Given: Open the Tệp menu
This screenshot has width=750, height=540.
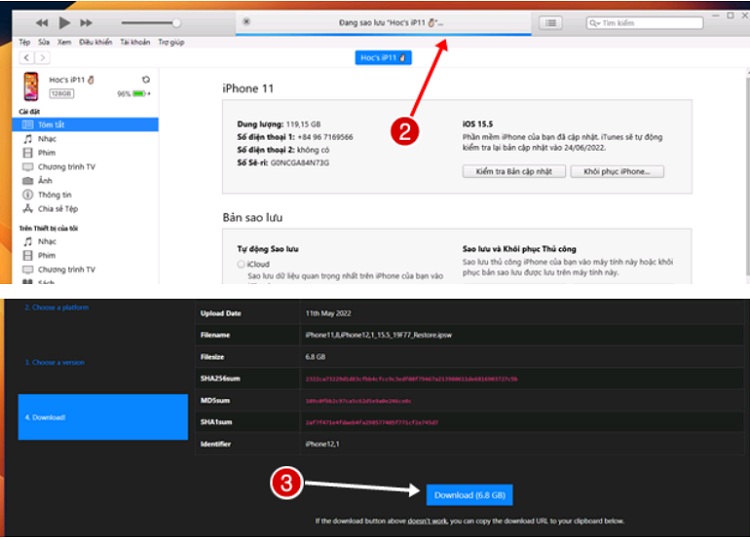Looking at the screenshot, I should click(x=24, y=42).
